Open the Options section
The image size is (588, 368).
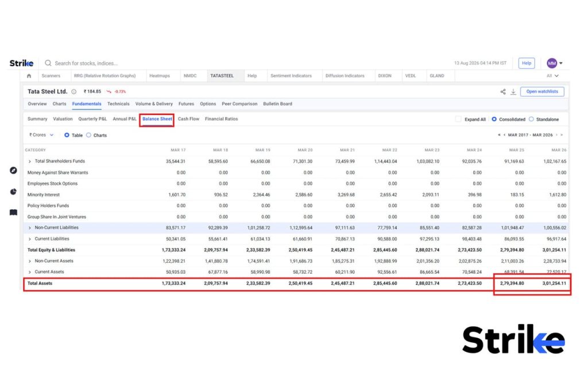coord(208,104)
